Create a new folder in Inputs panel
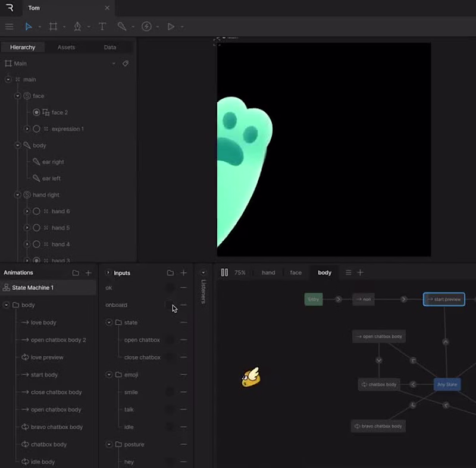Image resolution: width=476 pixels, height=468 pixels. pyautogui.click(x=170, y=273)
